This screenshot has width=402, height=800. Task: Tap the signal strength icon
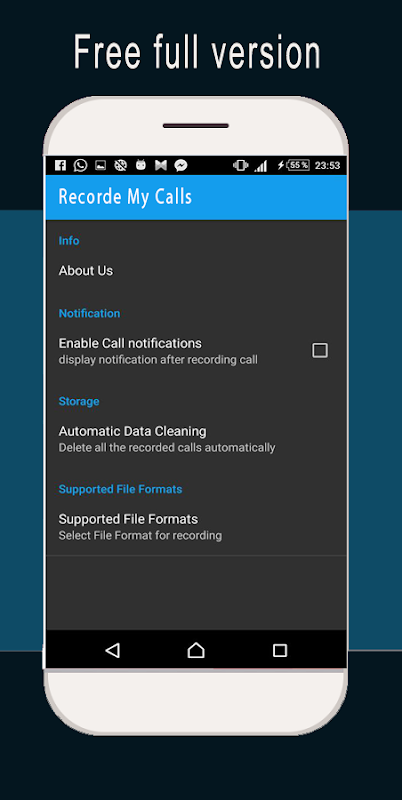click(261, 166)
